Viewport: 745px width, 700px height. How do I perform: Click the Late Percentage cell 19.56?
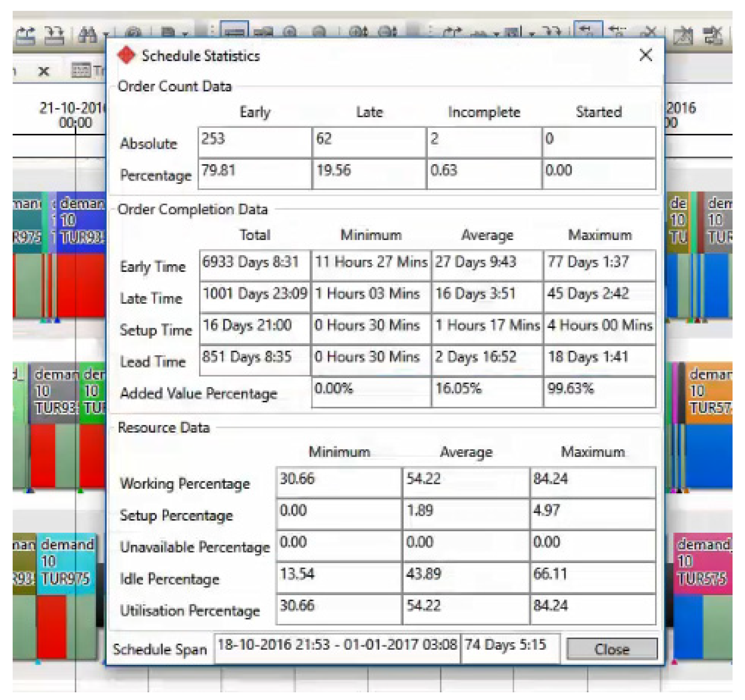point(369,174)
